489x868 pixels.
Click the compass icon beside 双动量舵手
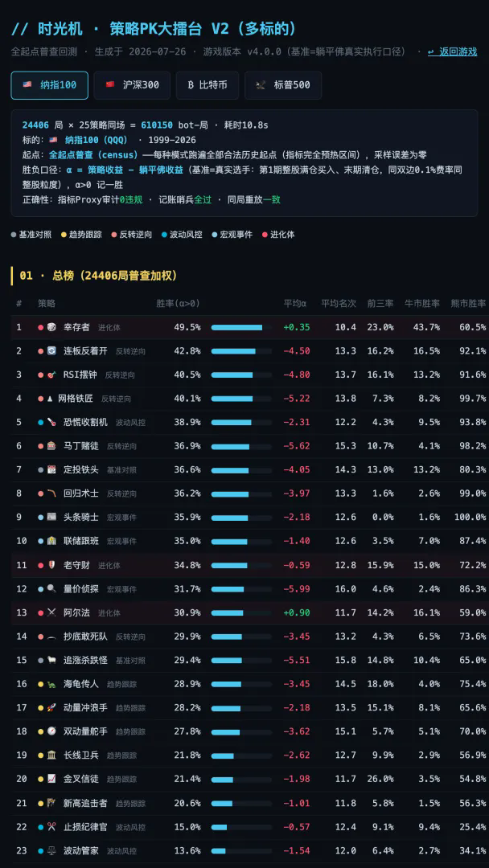click(51, 731)
